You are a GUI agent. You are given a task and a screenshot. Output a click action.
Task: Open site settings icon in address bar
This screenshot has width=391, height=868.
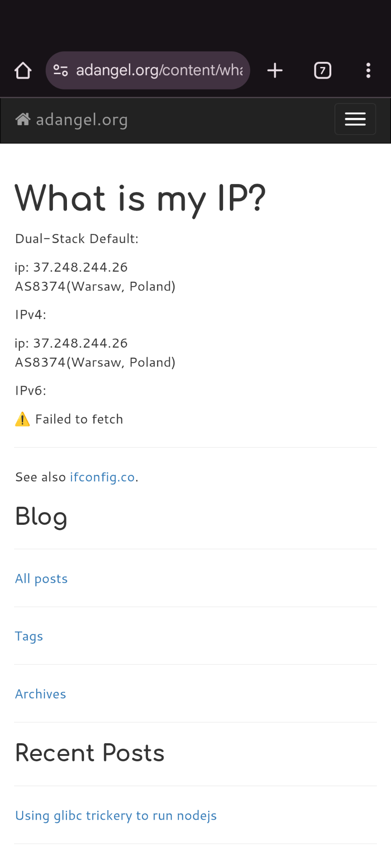(x=61, y=71)
